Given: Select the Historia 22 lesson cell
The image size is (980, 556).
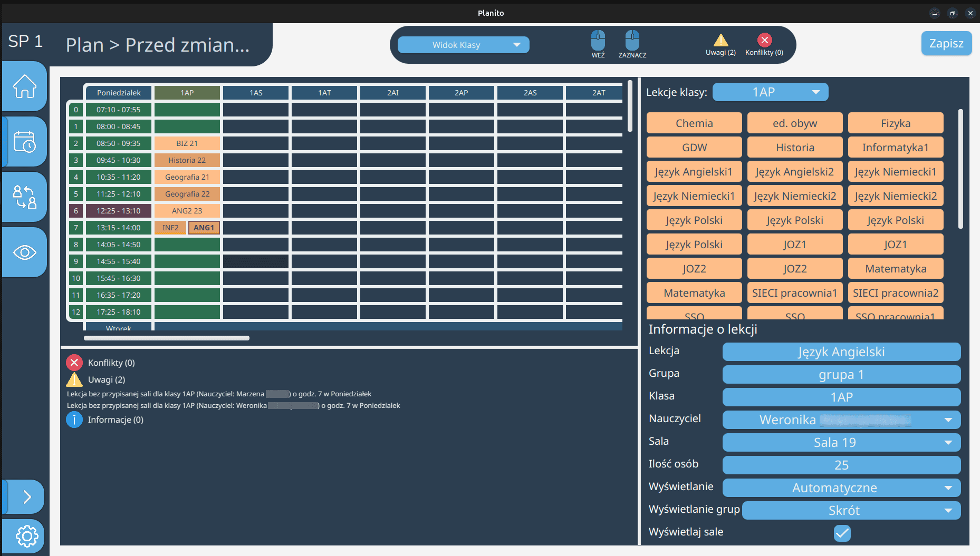Looking at the screenshot, I should 187,160.
